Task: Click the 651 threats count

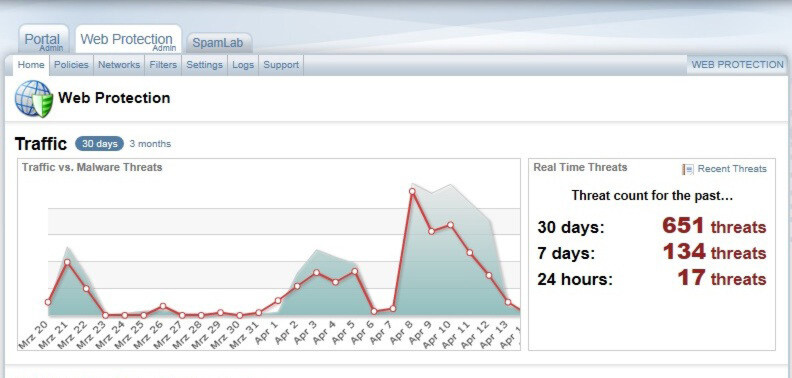Action: [x=714, y=225]
